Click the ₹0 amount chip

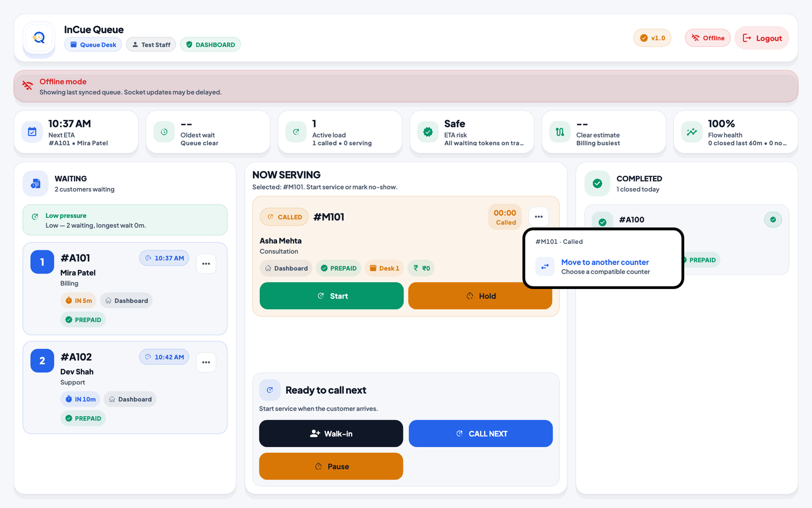tap(421, 268)
